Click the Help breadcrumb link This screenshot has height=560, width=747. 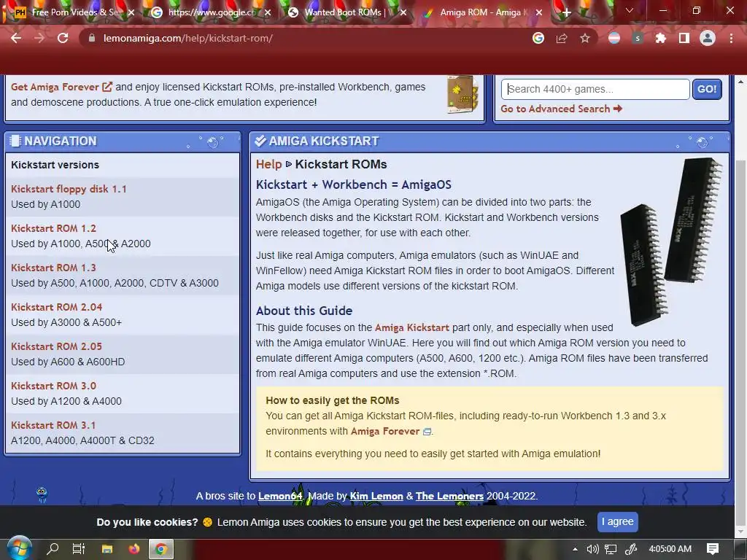click(268, 164)
